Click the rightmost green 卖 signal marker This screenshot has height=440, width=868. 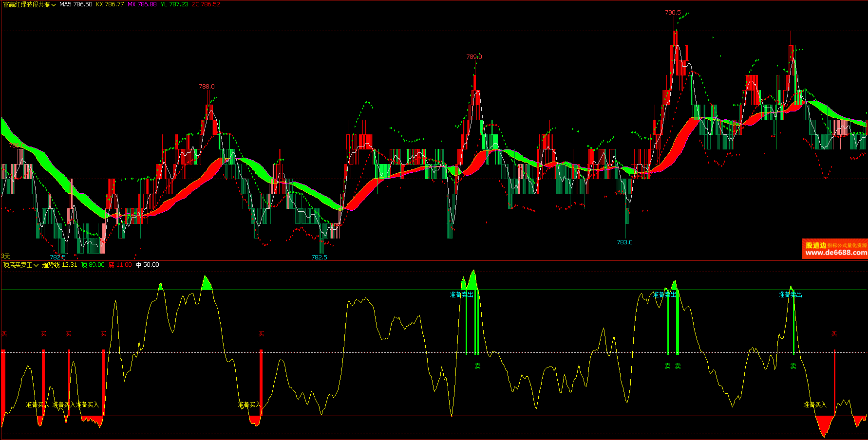point(793,366)
